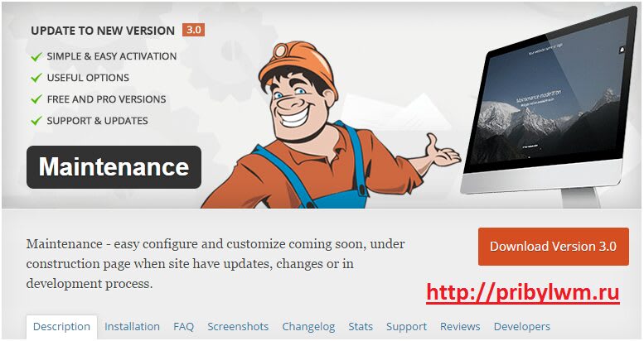This screenshot has width=644, height=341.
Task: Click the Update To New Version heading
Action: click(103, 31)
